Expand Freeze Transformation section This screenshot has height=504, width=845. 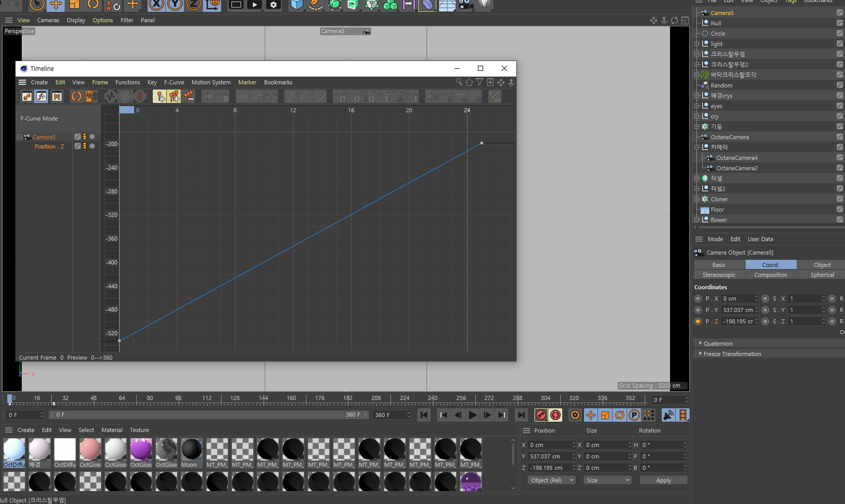coord(701,353)
